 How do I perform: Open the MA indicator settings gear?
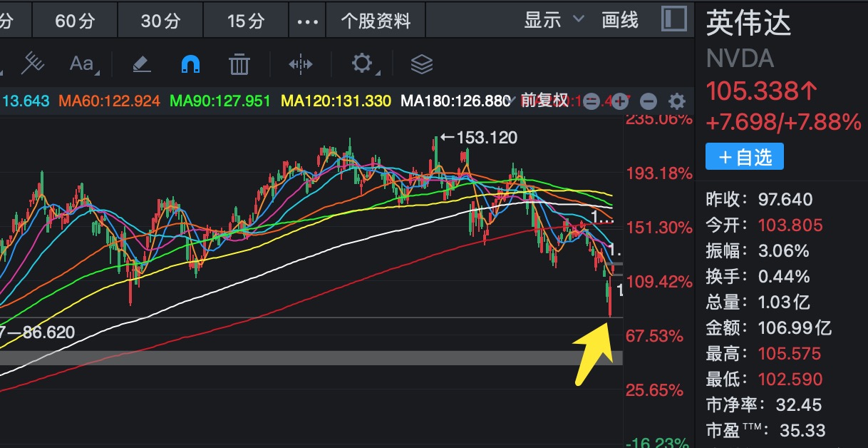[676, 101]
